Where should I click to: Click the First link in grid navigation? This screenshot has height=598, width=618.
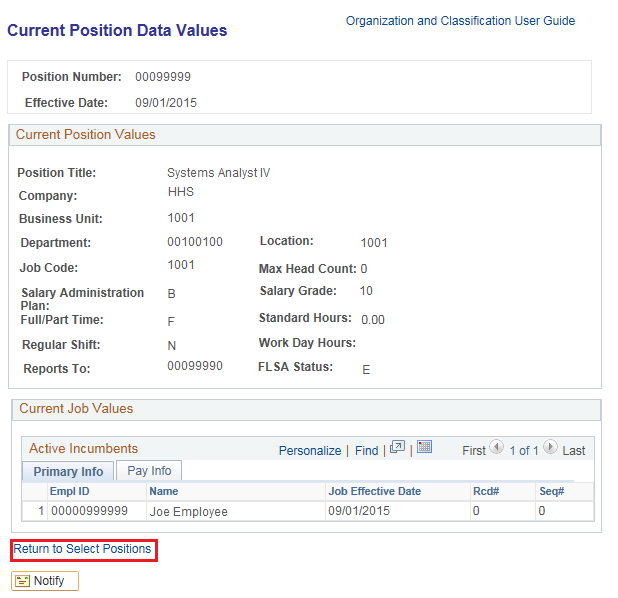coord(473,451)
